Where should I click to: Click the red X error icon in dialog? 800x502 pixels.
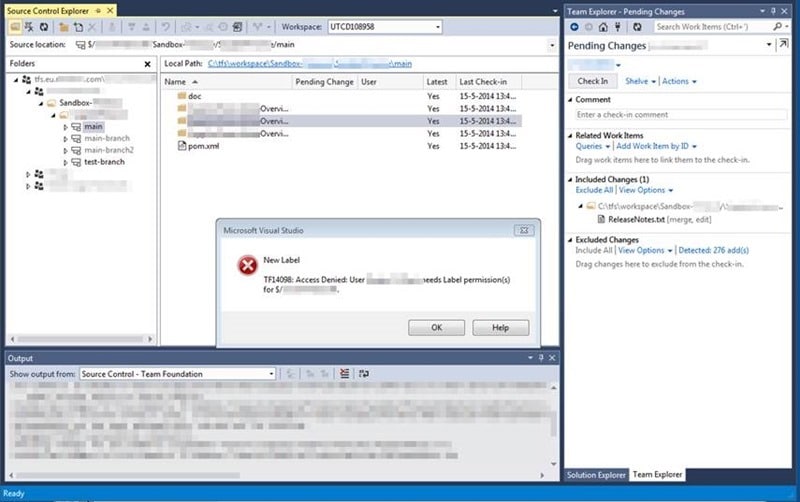coord(247,265)
